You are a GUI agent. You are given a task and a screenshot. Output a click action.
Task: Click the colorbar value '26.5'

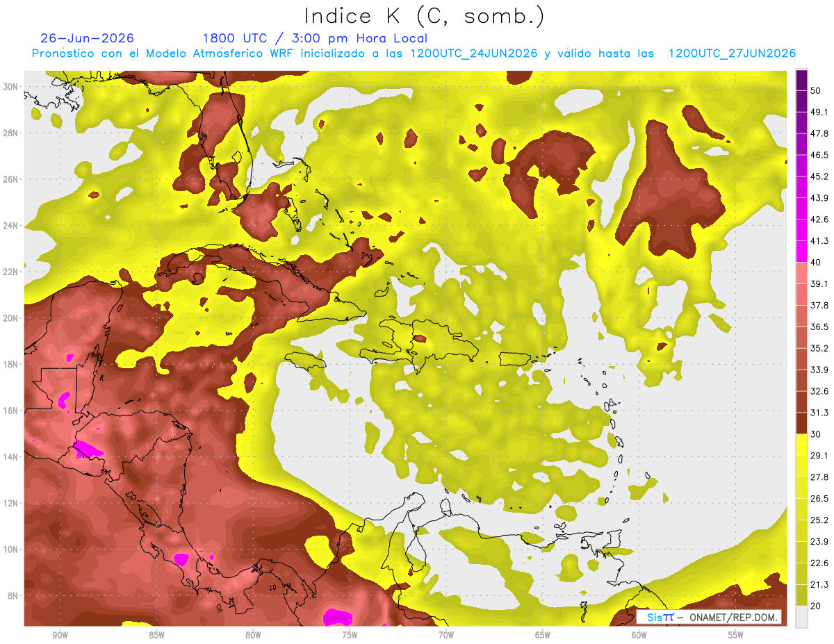pos(819,499)
